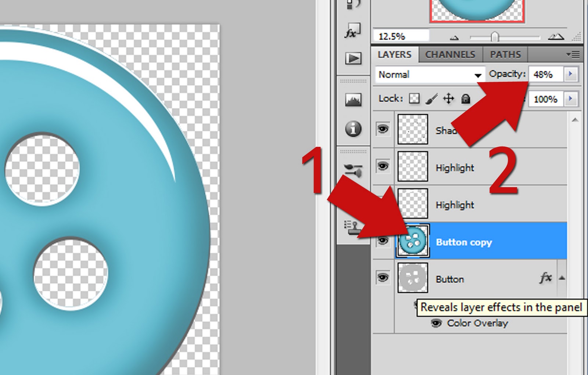The height and width of the screenshot is (375, 588).
Task: Open the Brush Presets panel icon
Action: (353, 171)
